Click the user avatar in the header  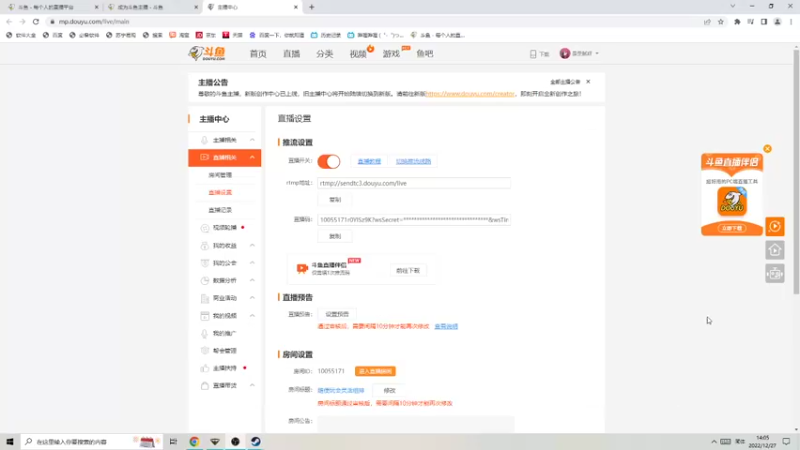[564, 53]
